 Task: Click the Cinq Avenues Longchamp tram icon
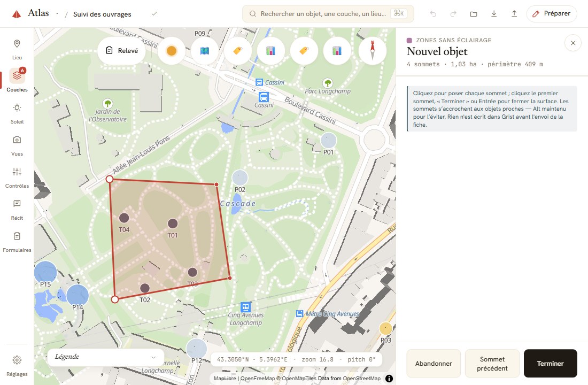coord(246,307)
